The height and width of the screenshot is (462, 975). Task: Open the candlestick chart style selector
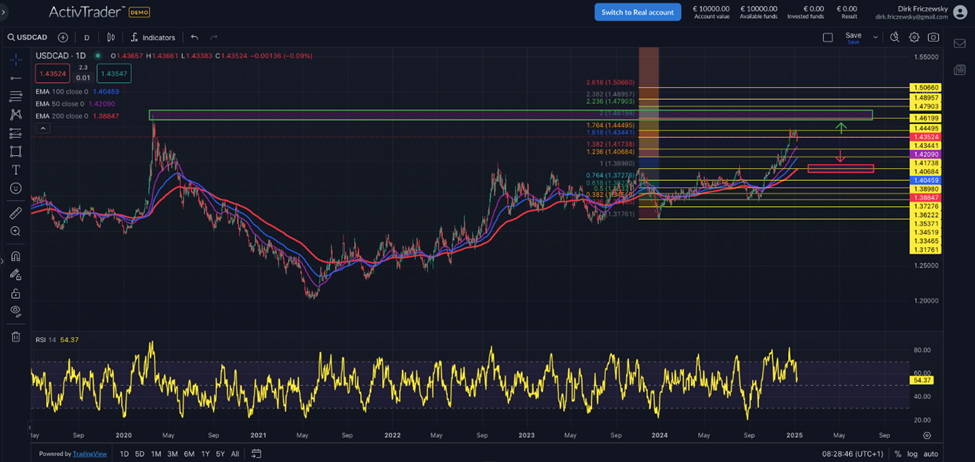(110, 37)
